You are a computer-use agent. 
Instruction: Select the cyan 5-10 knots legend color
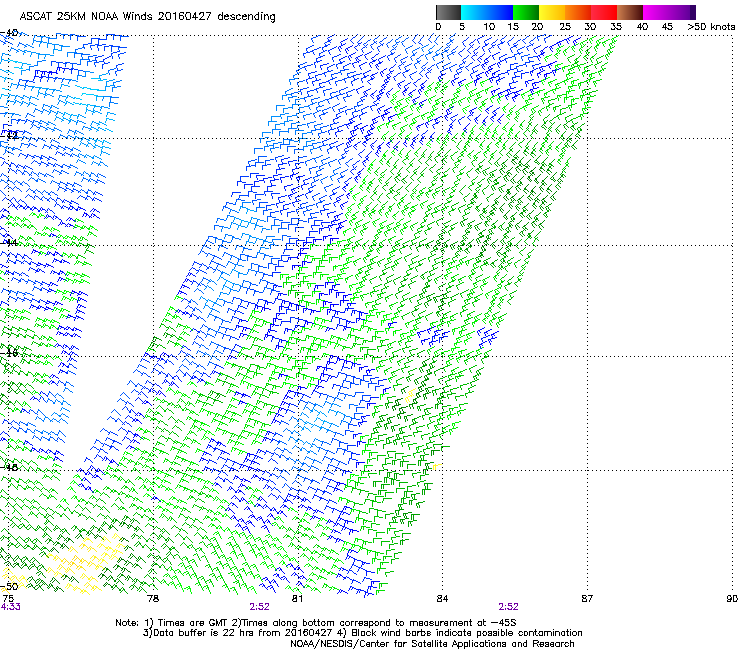[x=474, y=12]
